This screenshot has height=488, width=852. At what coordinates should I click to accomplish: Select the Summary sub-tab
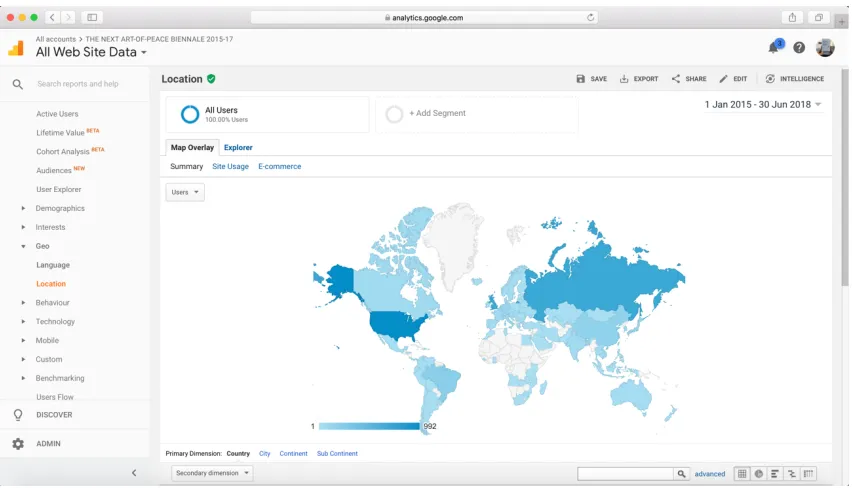186,166
